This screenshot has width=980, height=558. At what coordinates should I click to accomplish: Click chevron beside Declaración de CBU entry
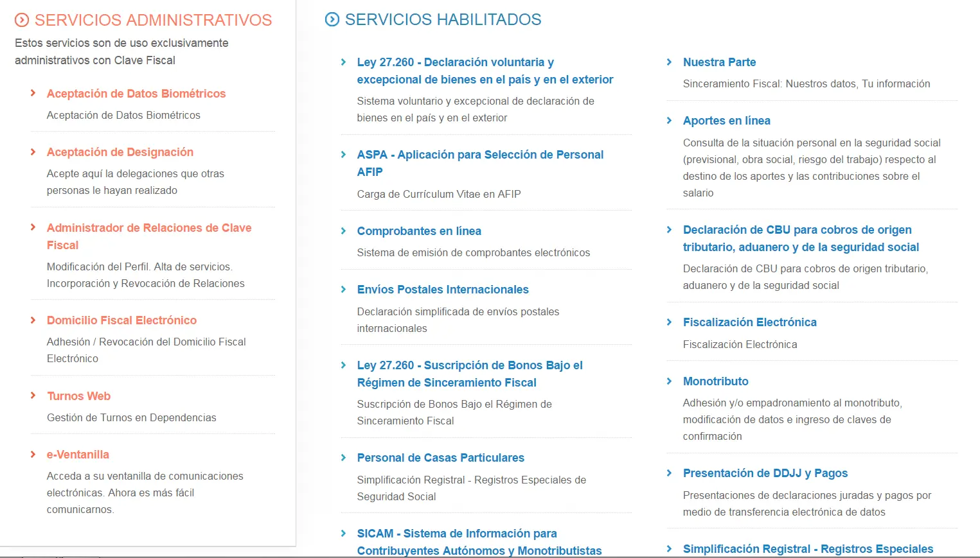tap(669, 229)
